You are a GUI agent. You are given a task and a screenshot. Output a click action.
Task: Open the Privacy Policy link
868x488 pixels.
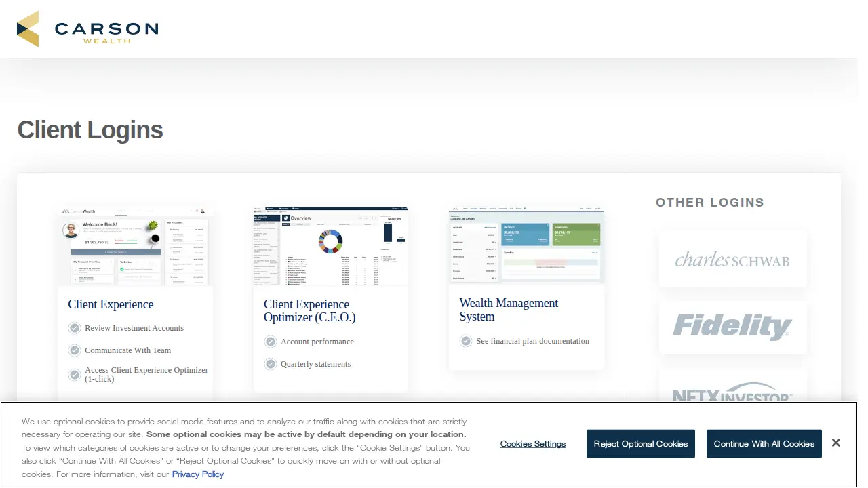pyautogui.click(x=198, y=474)
